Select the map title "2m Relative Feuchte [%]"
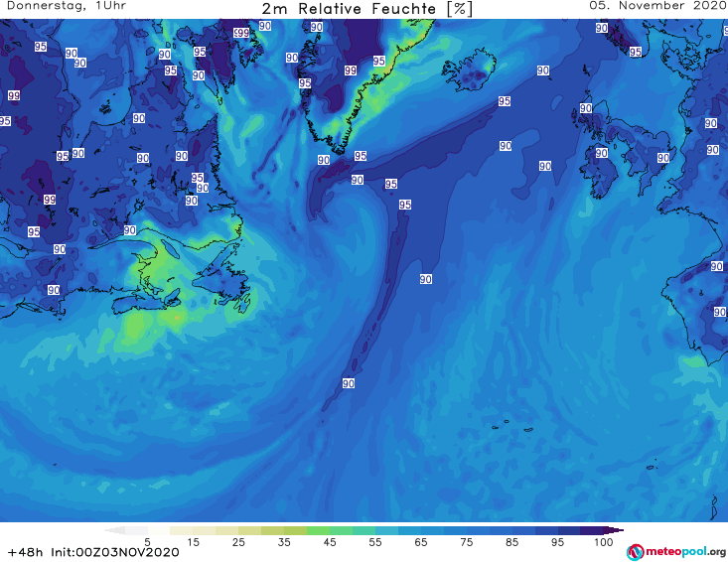728x562 pixels. [367, 9]
